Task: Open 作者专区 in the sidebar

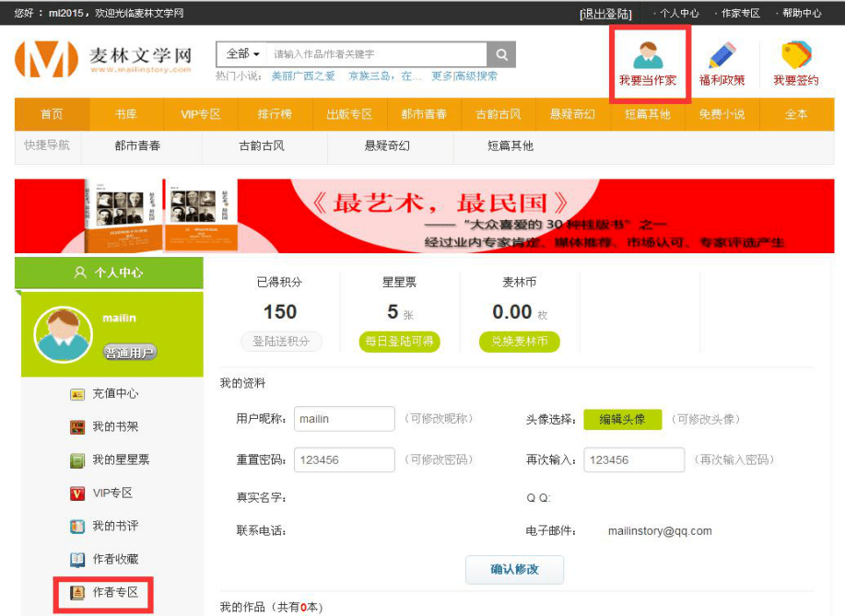Action: (114, 593)
